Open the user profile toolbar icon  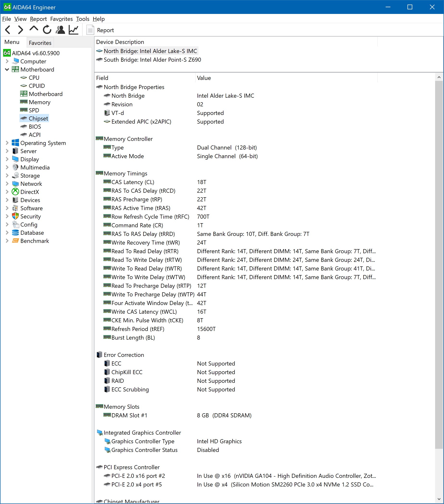(x=60, y=30)
